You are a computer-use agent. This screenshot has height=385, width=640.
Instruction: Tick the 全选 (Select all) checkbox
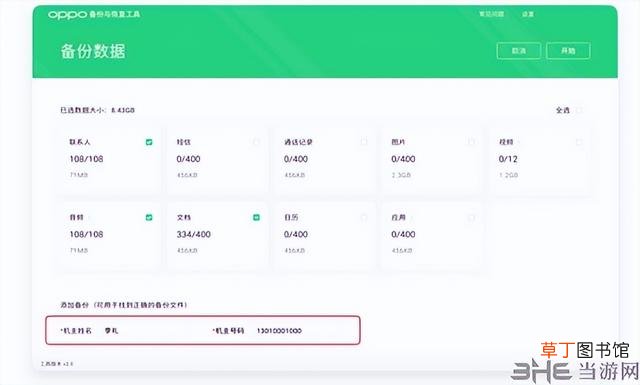579,110
